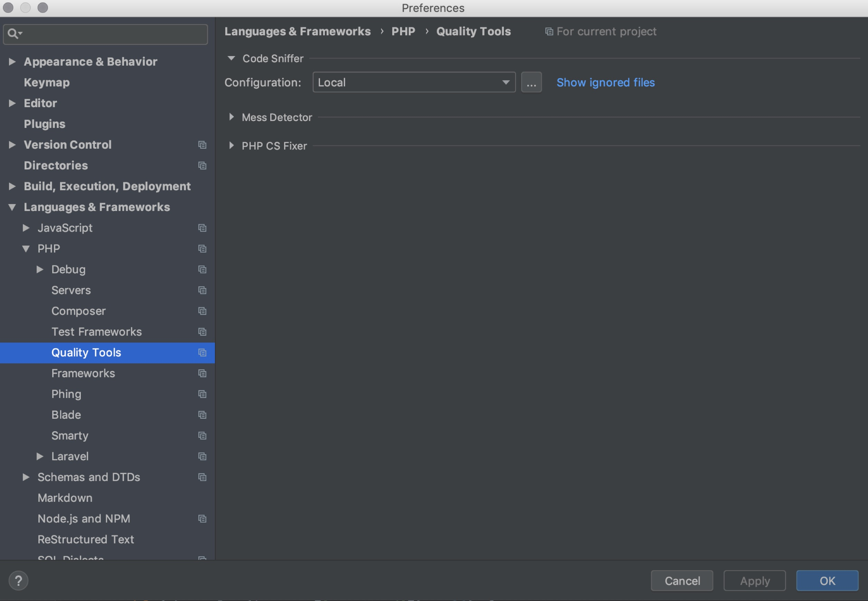Viewport: 868px width, 601px height.
Task: Click the icon before For current project
Action: (549, 31)
